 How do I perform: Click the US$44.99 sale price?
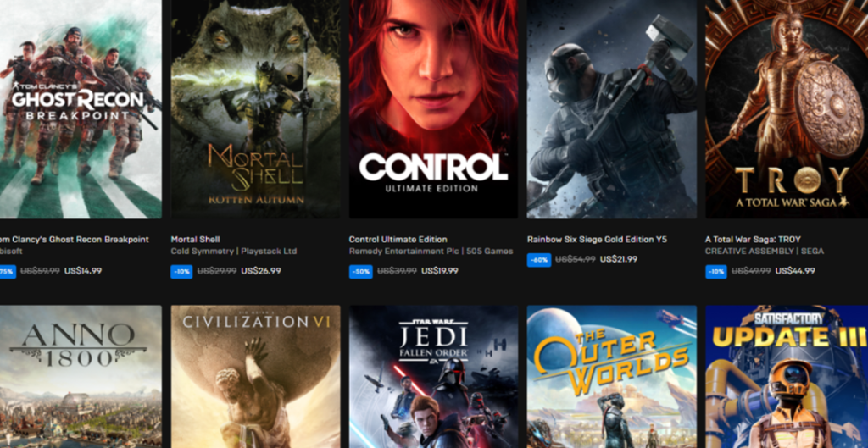pos(795,271)
